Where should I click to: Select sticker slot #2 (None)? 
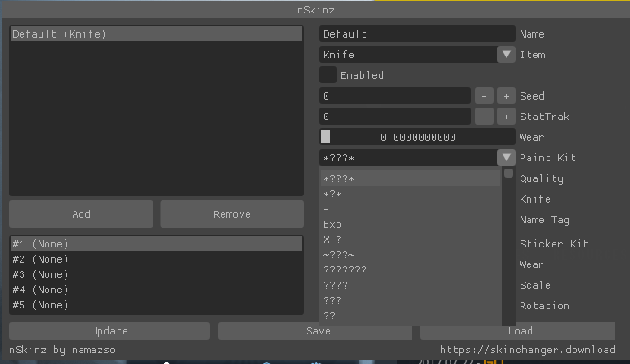click(x=156, y=259)
